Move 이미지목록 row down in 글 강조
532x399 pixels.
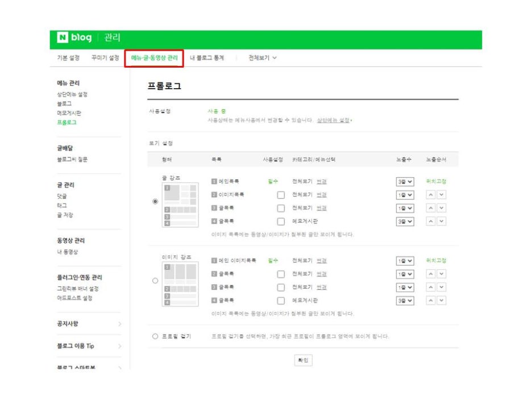[x=442, y=195]
